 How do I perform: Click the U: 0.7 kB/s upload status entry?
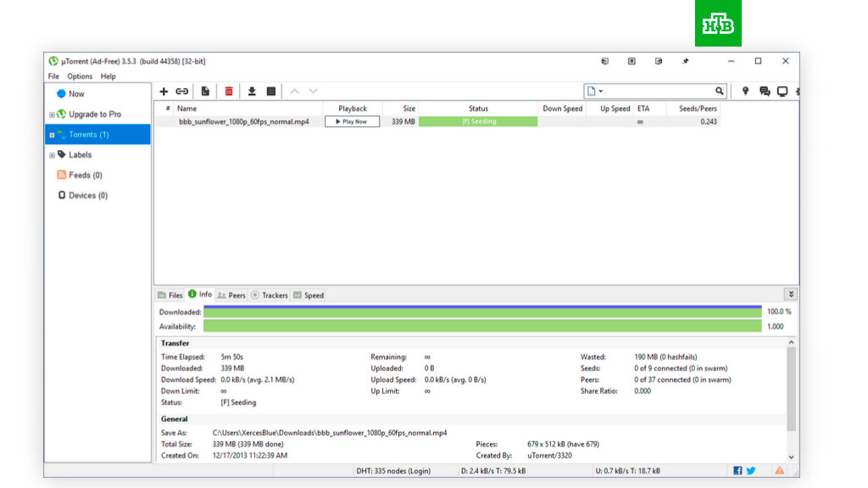(628, 471)
